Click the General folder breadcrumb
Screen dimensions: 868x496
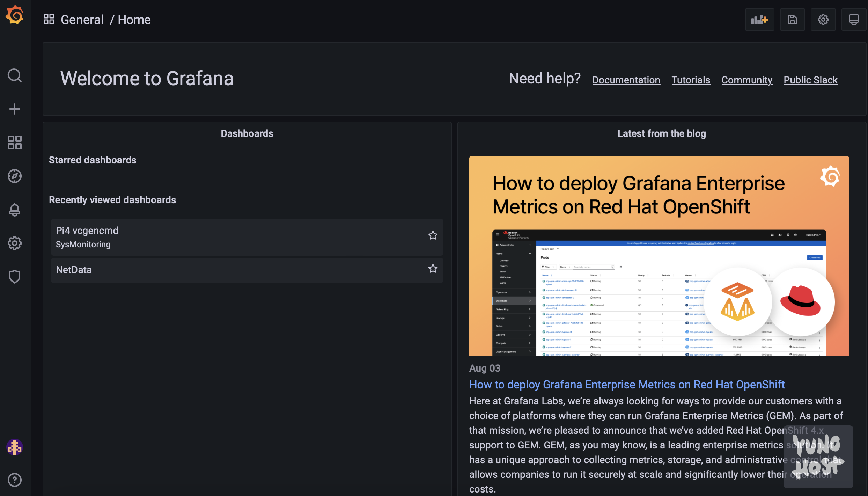pyautogui.click(x=82, y=20)
